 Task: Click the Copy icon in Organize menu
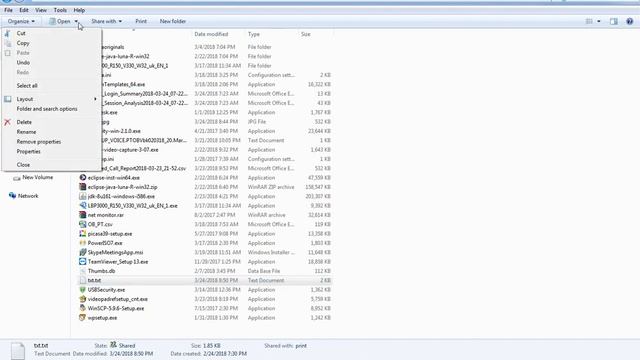(x=8, y=43)
